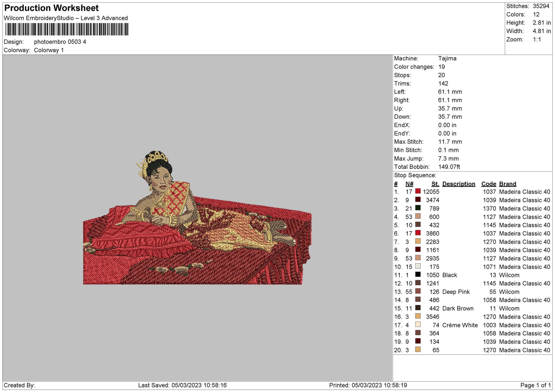Click the 'Stop Sequence:' heading
Viewport: 555px width, 392px height.
coord(415,175)
